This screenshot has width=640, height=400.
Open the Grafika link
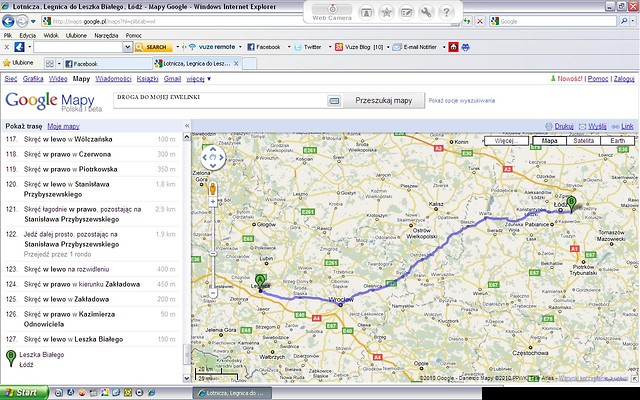[x=33, y=79]
